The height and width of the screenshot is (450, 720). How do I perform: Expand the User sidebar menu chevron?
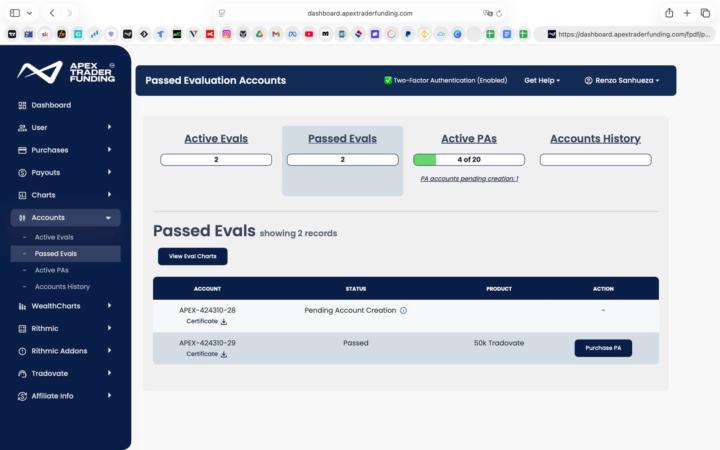[x=109, y=127]
